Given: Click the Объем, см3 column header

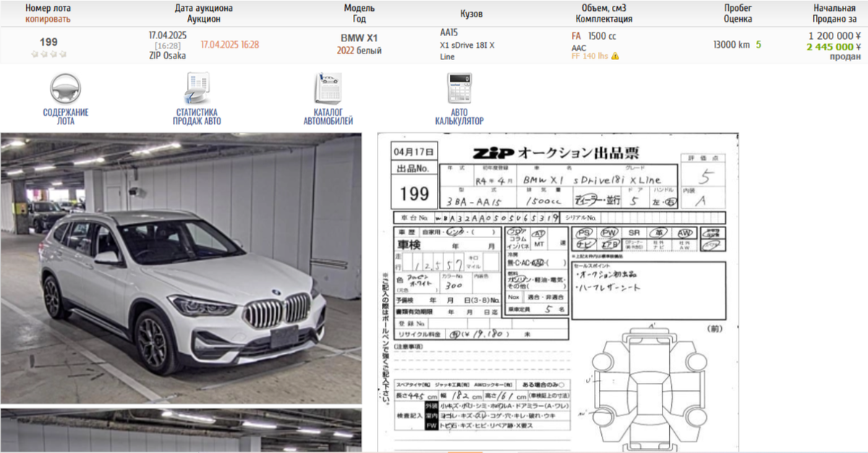Looking at the screenshot, I should tap(604, 9).
